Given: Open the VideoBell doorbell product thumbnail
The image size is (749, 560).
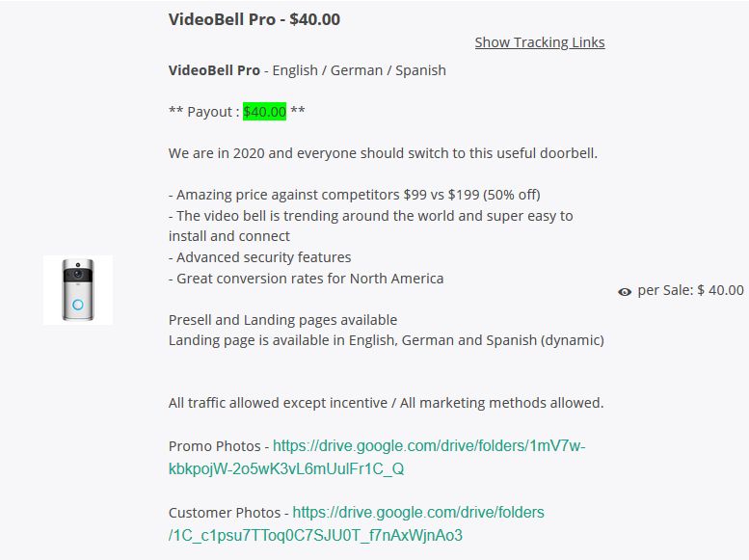Looking at the screenshot, I should coord(77,289).
